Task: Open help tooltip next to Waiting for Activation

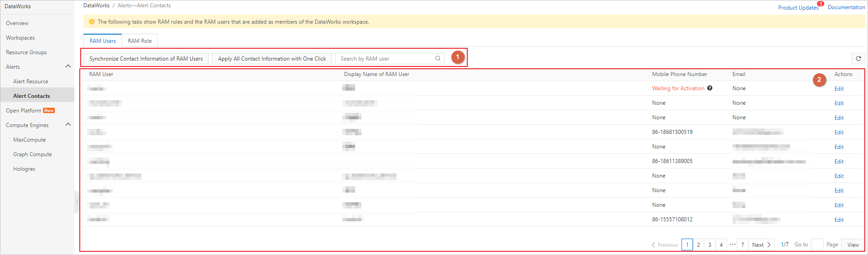Action: 710,88
